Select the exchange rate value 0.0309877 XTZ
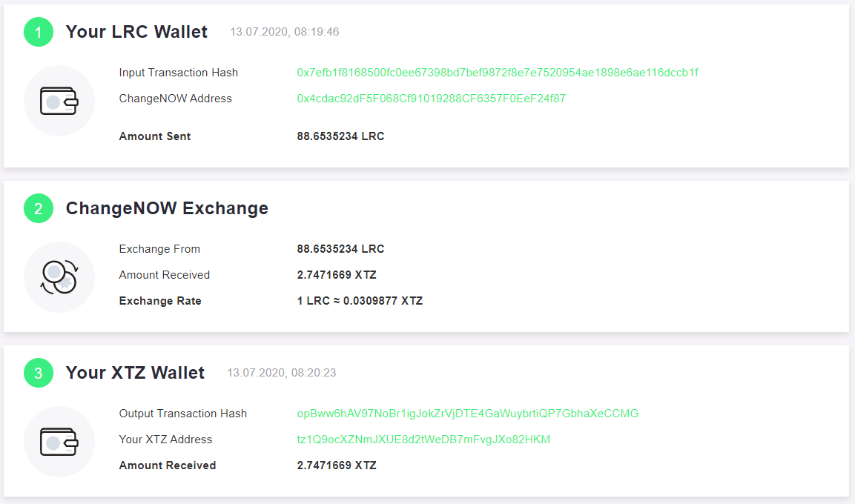This screenshot has height=504, width=855. 360,301
